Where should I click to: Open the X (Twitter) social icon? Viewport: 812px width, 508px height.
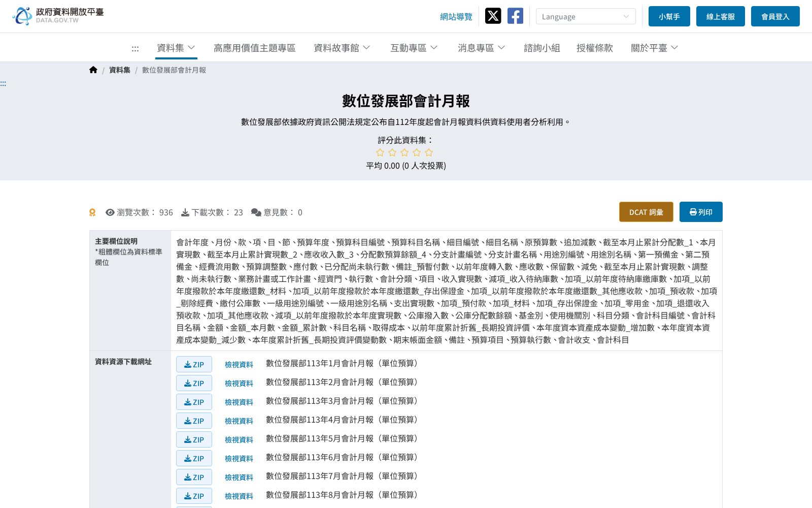493,16
